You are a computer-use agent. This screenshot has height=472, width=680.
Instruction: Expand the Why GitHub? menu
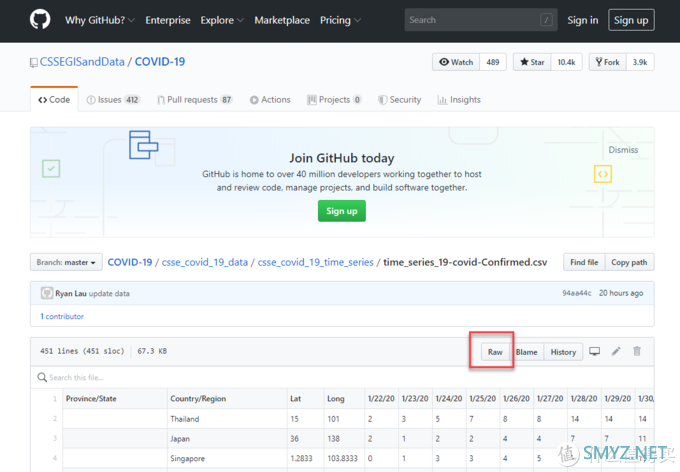coord(99,20)
